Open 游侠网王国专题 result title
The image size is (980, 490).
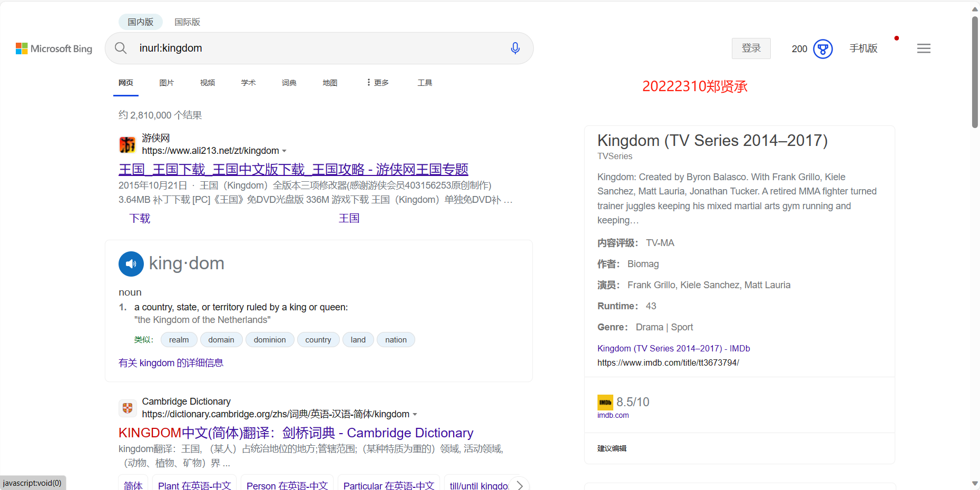point(293,169)
